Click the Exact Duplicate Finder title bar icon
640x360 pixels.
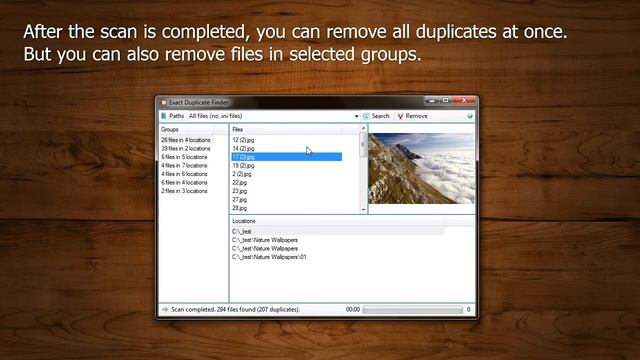pyautogui.click(x=163, y=102)
